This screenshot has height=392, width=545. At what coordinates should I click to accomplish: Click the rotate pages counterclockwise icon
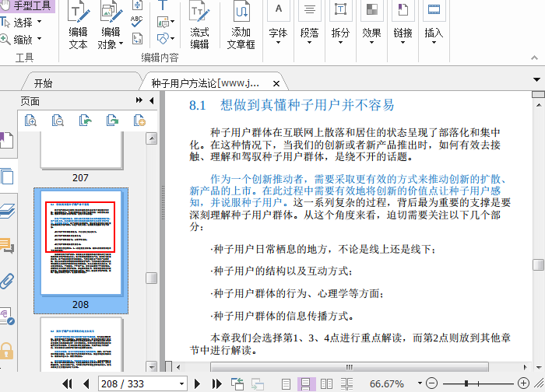(x=85, y=121)
